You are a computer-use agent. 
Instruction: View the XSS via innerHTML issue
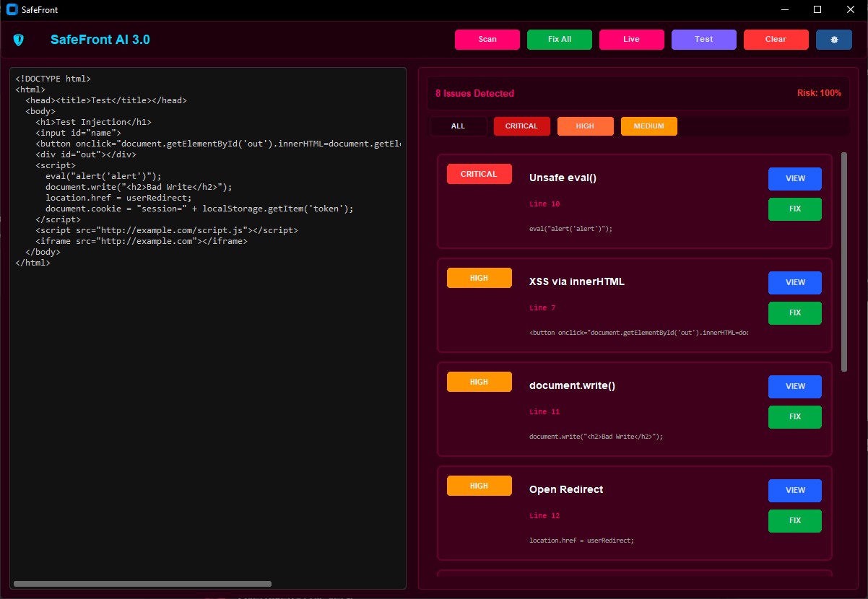(794, 282)
